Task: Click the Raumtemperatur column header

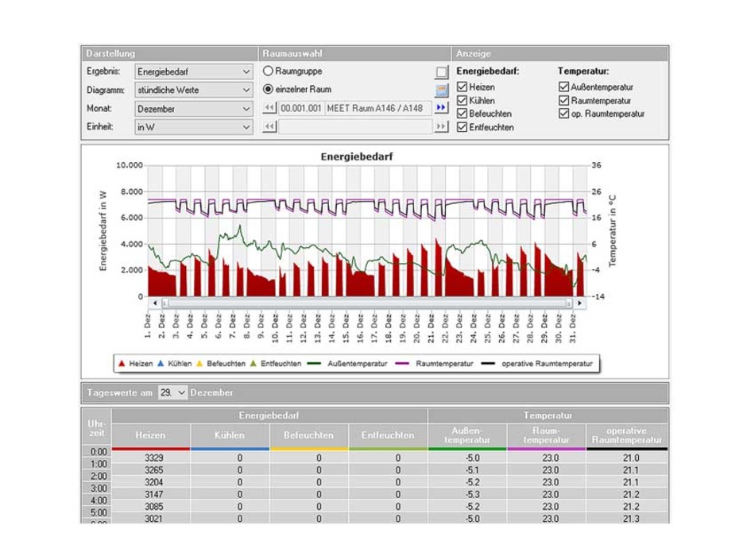Action: (x=546, y=435)
